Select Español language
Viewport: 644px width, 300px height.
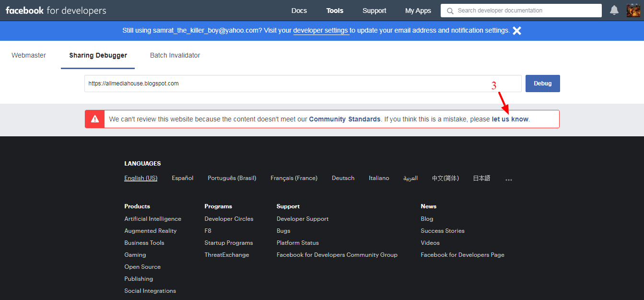183,178
